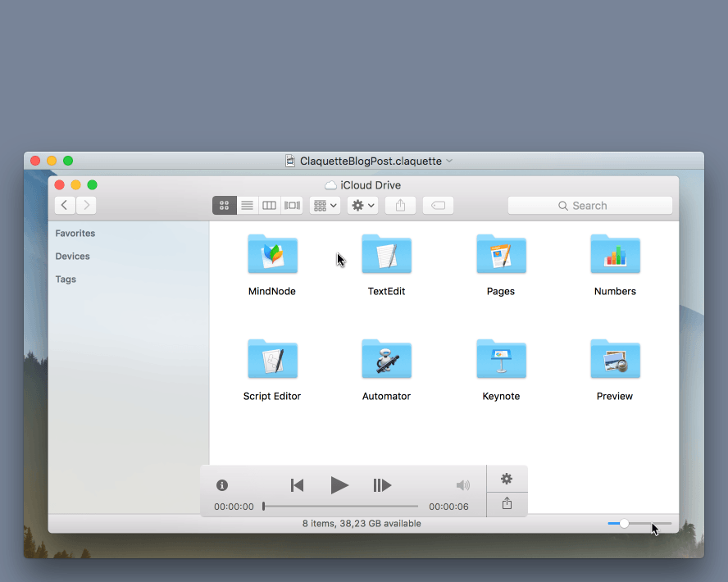Close the Claquette window
The image size is (728, 582).
pyautogui.click(x=35, y=161)
